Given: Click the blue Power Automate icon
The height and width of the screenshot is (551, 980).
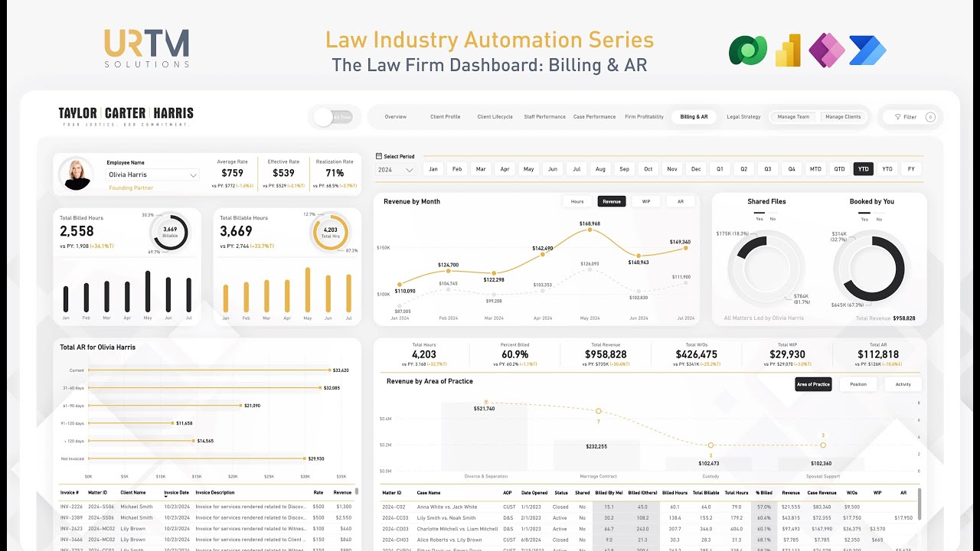Looking at the screenshot, I should 868,51.
